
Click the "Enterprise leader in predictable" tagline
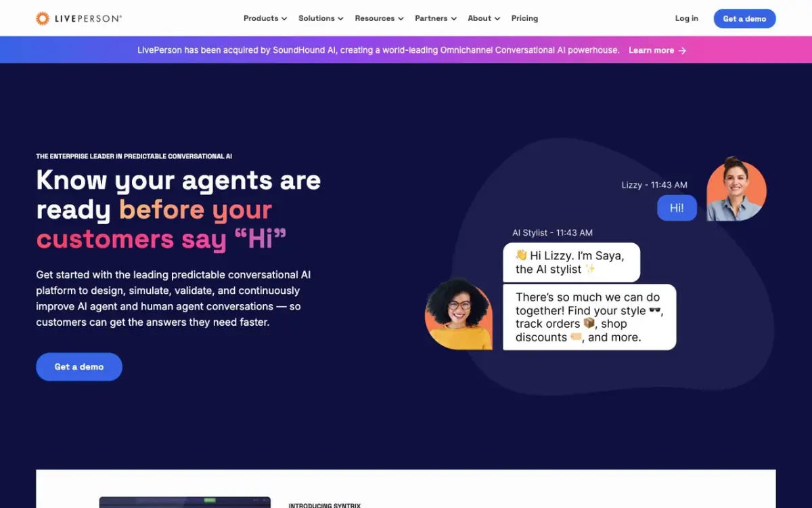[x=134, y=156]
